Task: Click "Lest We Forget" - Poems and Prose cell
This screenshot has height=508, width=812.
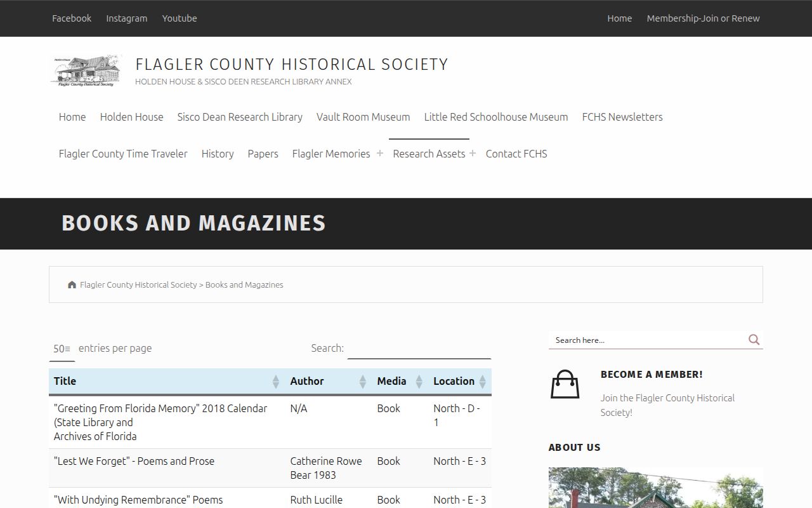Action: coord(166,468)
